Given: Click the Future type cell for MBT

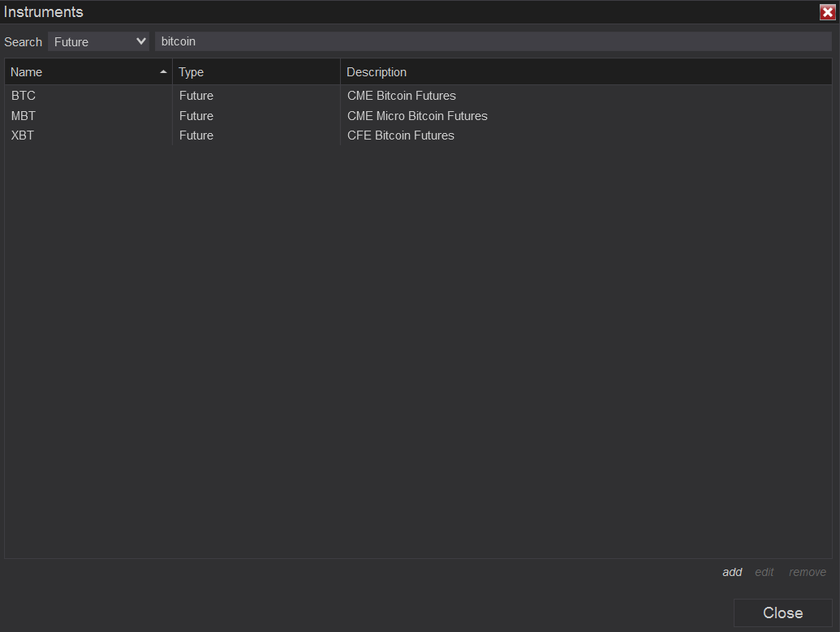Looking at the screenshot, I should click(x=196, y=116).
